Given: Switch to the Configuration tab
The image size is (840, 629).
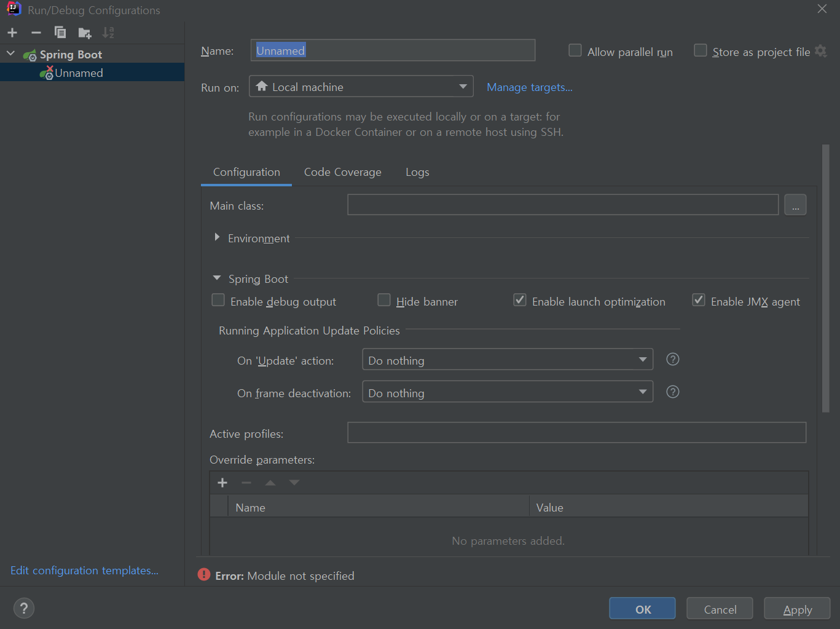Looking at the screenshot, I should click(x=246, y=172).
